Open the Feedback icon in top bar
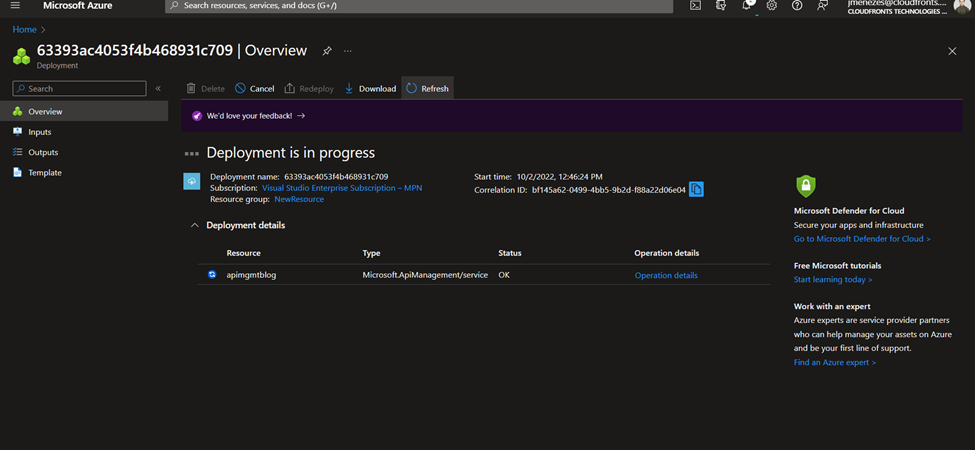This screenshot has width=975, height=450. (823, 5)
